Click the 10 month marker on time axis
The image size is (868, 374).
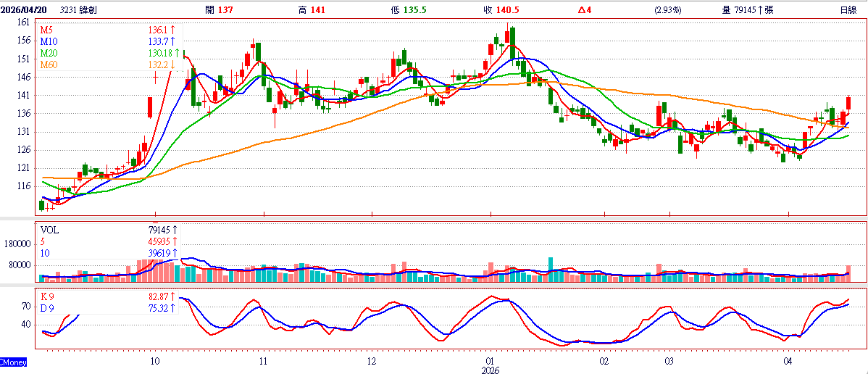tap(154, 360)
